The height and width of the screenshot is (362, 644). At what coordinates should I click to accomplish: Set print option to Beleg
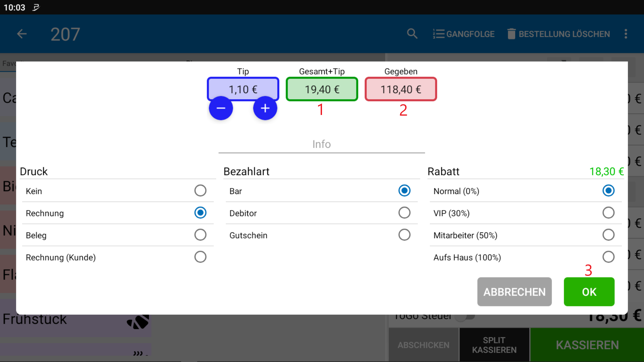click(x=200, y=235)
